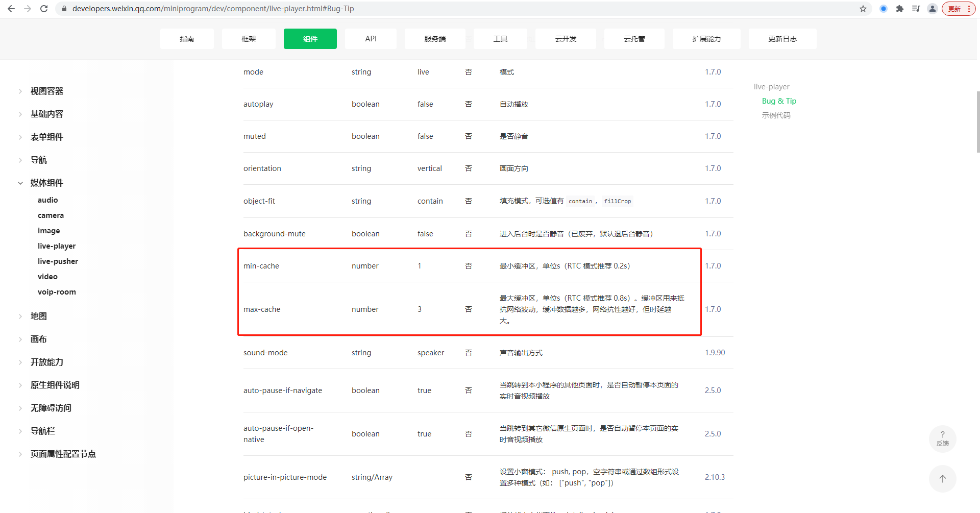The width and height of the screenshot is (980, 513).
Task: Open the API tab
Action: (371, 39)
